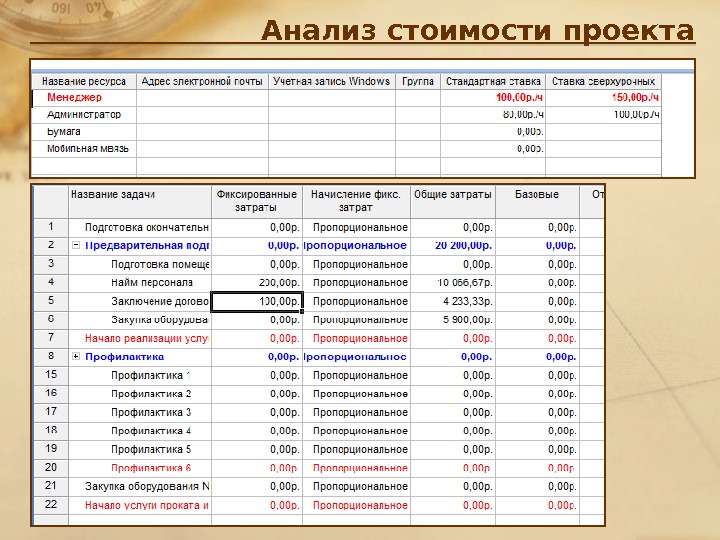Select the Мобильная связь resource
The width and height of the screenshot is (720, 540).
(x=87, y=149)
